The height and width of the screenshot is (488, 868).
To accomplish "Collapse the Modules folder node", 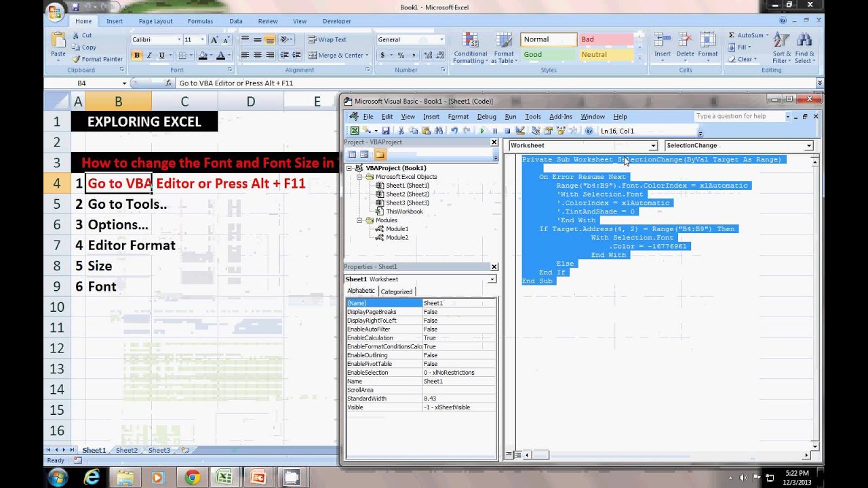I will pos(359,220).
